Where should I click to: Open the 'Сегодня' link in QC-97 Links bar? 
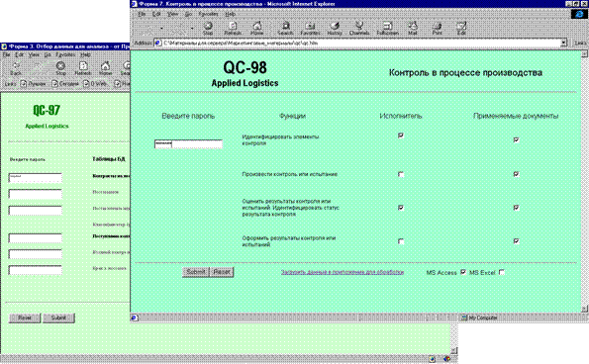[x=65, y=83]
